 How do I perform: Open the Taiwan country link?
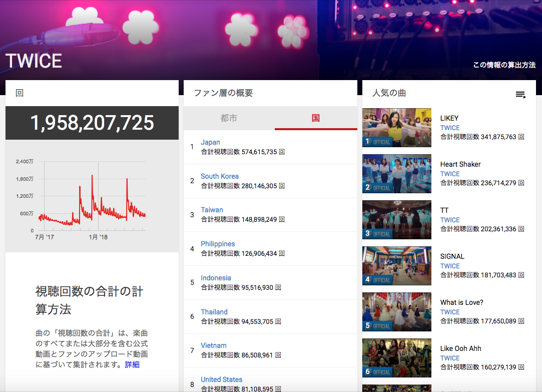pyautogui.click(x=212, y=210)
